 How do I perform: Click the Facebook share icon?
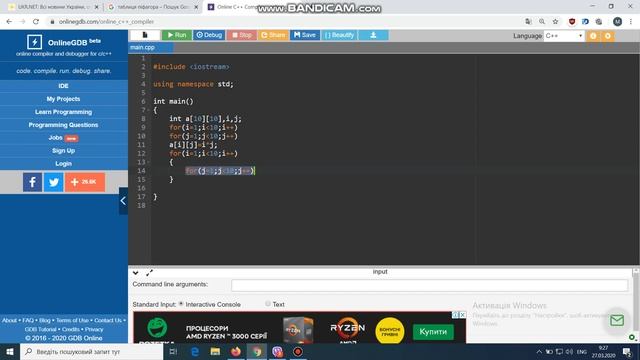pyautogui.click(x=32, y=182)
